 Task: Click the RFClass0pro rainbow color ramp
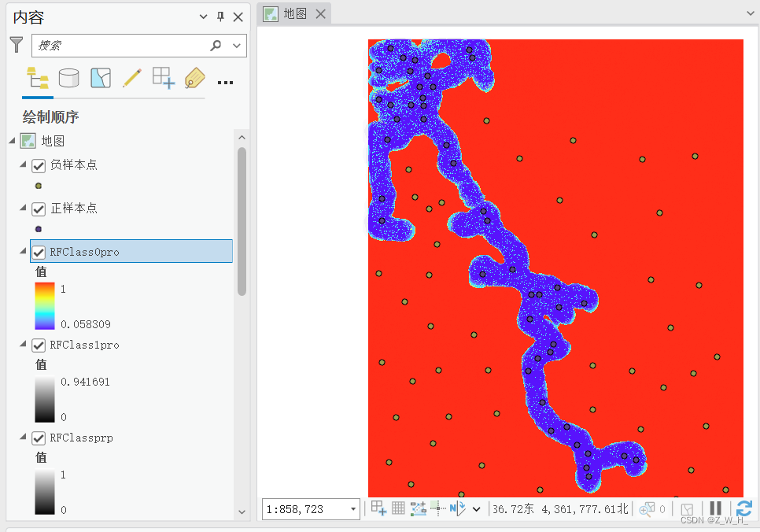click(45, 306)
